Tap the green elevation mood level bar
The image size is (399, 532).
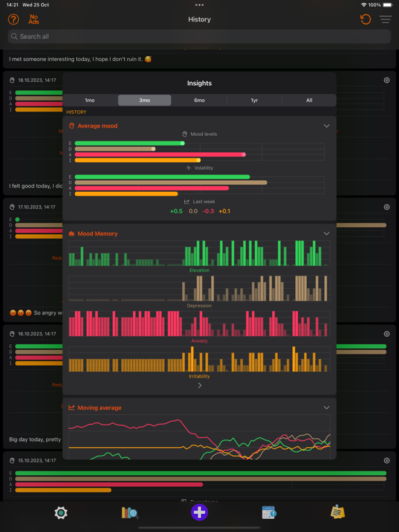tap(130, 143)
